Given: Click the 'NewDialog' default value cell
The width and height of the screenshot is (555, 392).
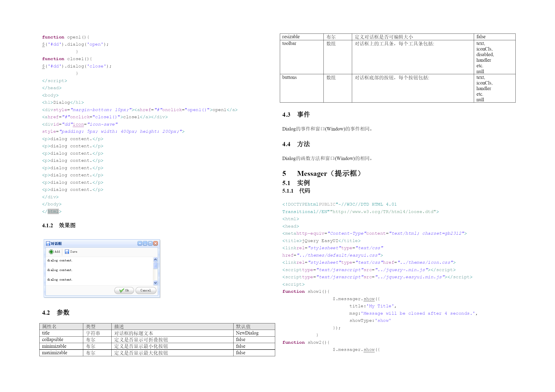Looking at the screenshot, I should [x=254, y=333].
